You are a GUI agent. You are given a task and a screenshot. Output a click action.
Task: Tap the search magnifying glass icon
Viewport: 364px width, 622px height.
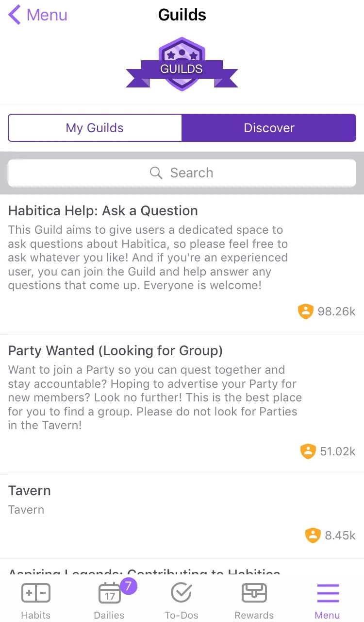pos(156,173)
